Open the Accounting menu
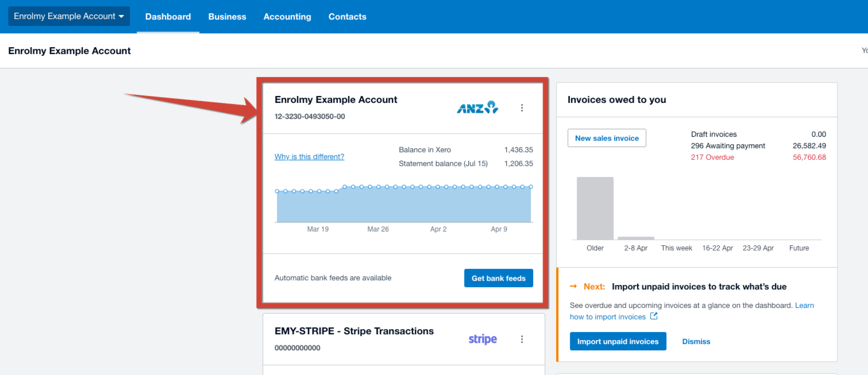Screen dimensions: 868x375 click(287, 17)
